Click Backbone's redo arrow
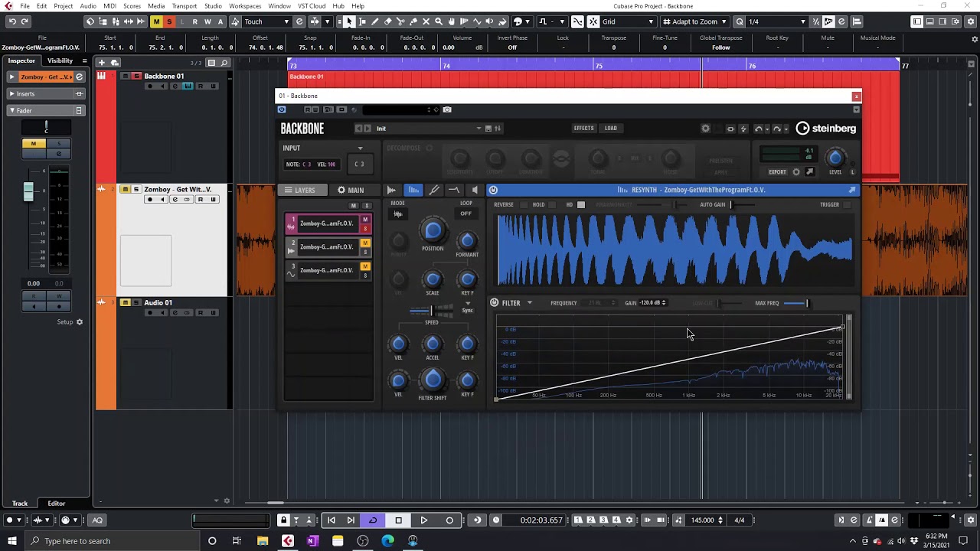Screen dimensions: 980x551 [777, 129]
